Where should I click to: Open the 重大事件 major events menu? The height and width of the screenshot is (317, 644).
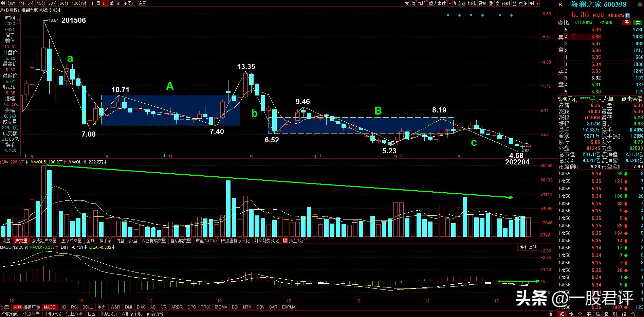438,3
